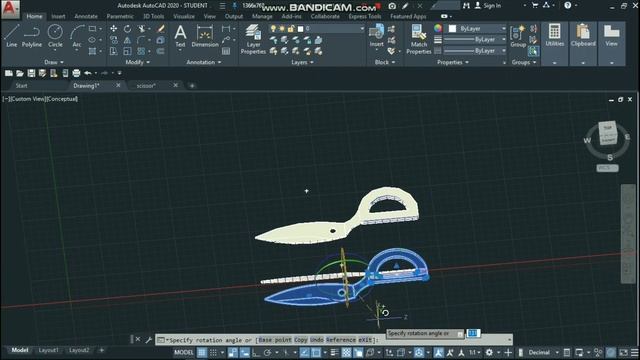Select the Dimension tool
This screenshot has height=360, width=640.
tap(205, 36)
